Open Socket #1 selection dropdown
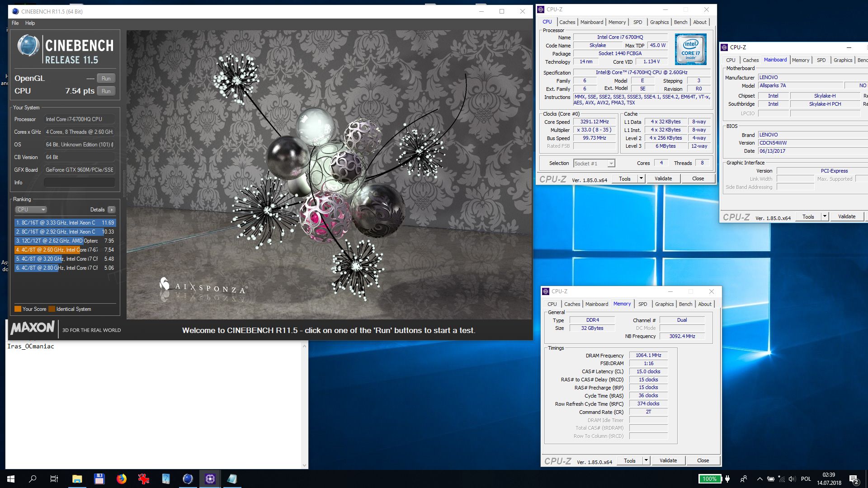The height and width of the screenshot is (488, 868). point(594,164)
